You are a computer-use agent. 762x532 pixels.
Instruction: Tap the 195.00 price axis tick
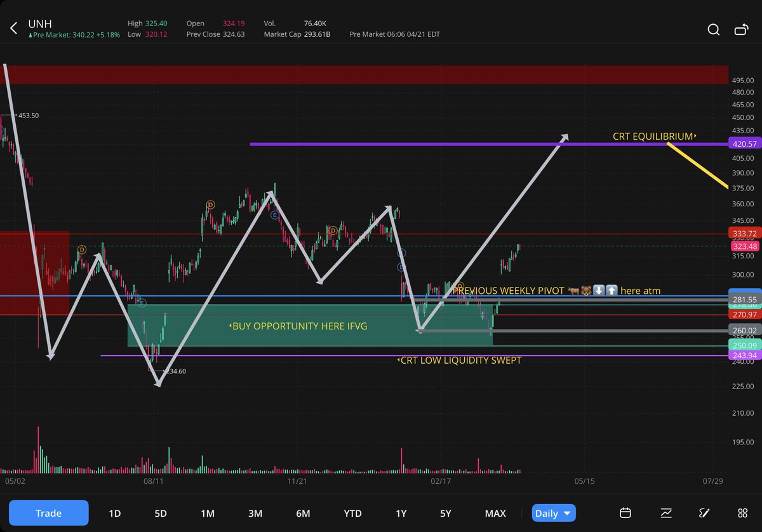(x=743, y=442)
